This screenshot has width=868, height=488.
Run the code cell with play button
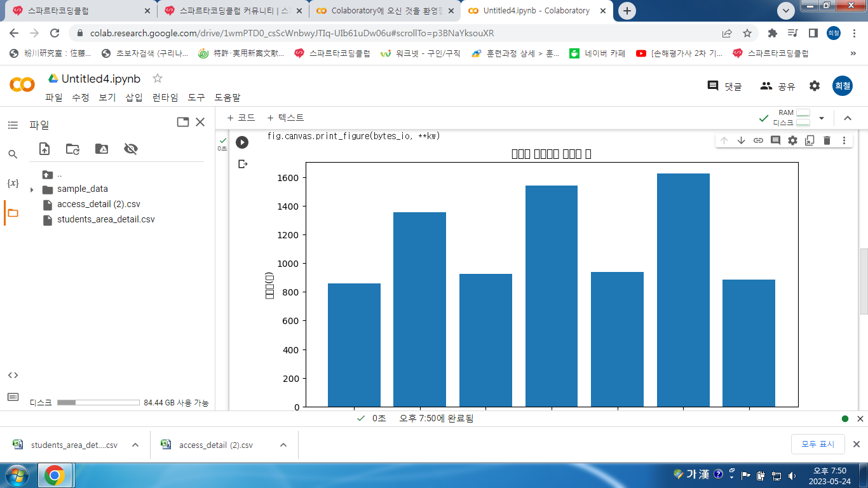(x=242, y=142)
